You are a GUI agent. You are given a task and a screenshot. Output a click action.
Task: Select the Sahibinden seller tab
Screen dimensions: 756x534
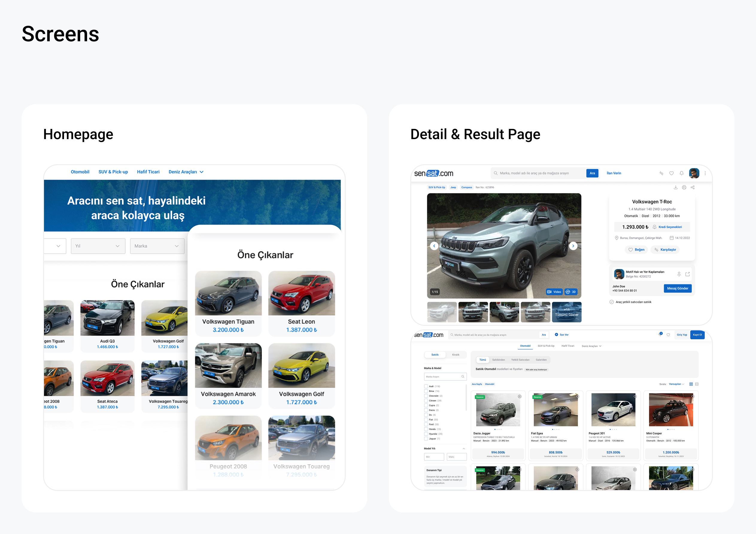click(x=499, y=360)
